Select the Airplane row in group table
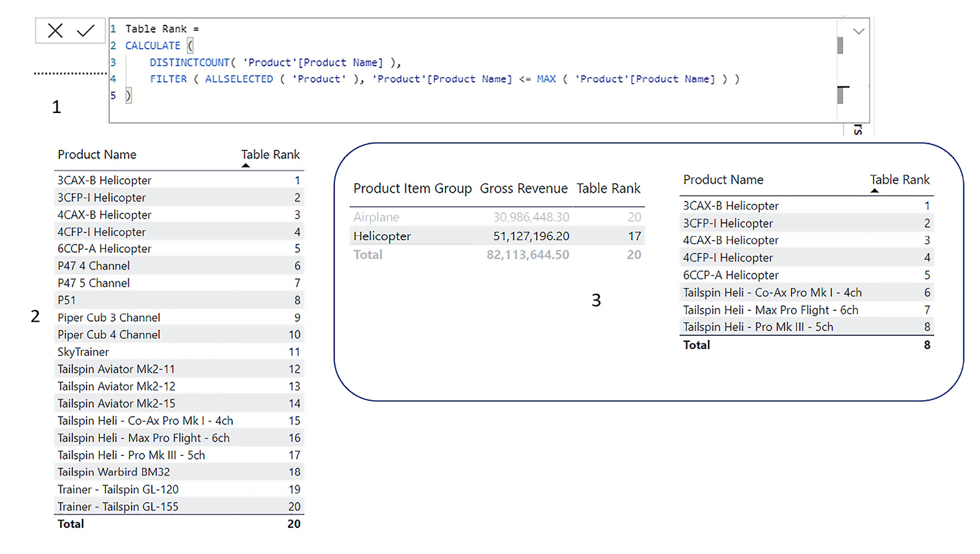 pos(376,217)
